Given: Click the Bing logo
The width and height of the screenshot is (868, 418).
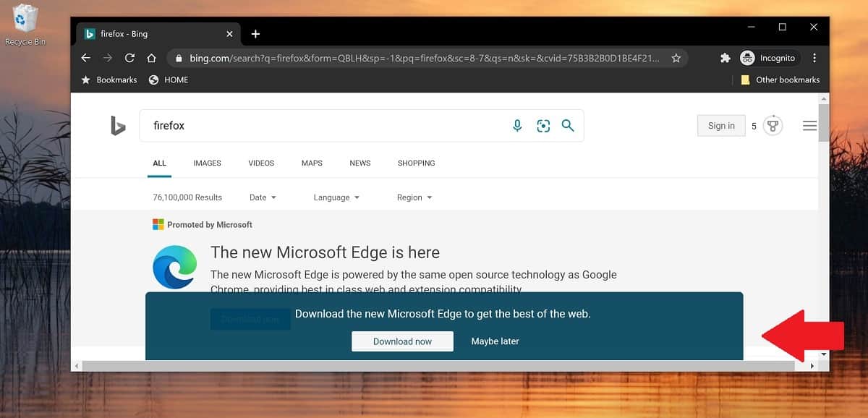Looking at the screenshot, I should point(118,126).
